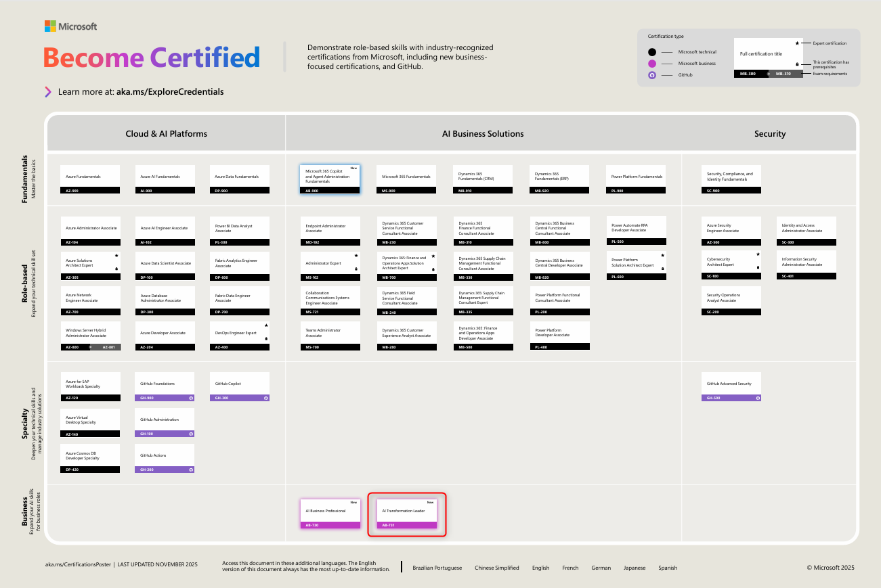Image resolution: width=881 pixels, height=588 pixels.
Task: Click the GitHub icon in the legend
Action: coord(652,75)
